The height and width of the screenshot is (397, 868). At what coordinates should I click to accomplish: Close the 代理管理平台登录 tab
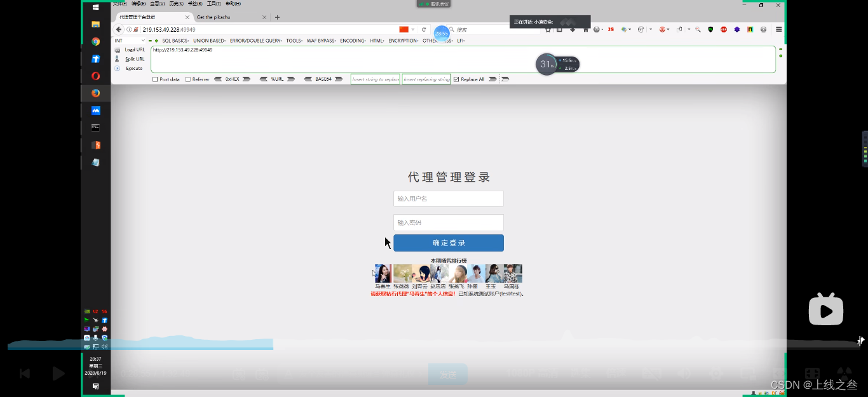[x=187, y=17]
